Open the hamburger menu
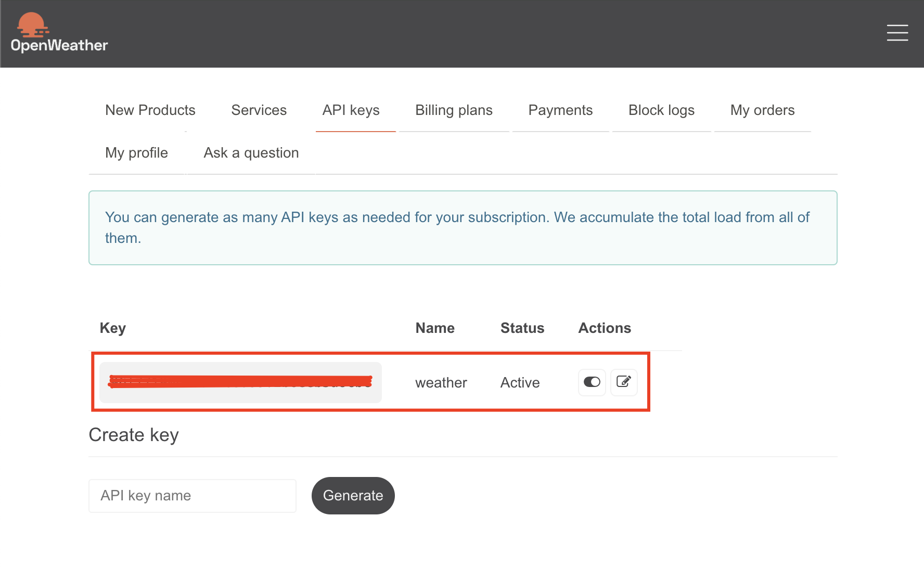Viewport: 924px width, 568px height. pos(897,33)
